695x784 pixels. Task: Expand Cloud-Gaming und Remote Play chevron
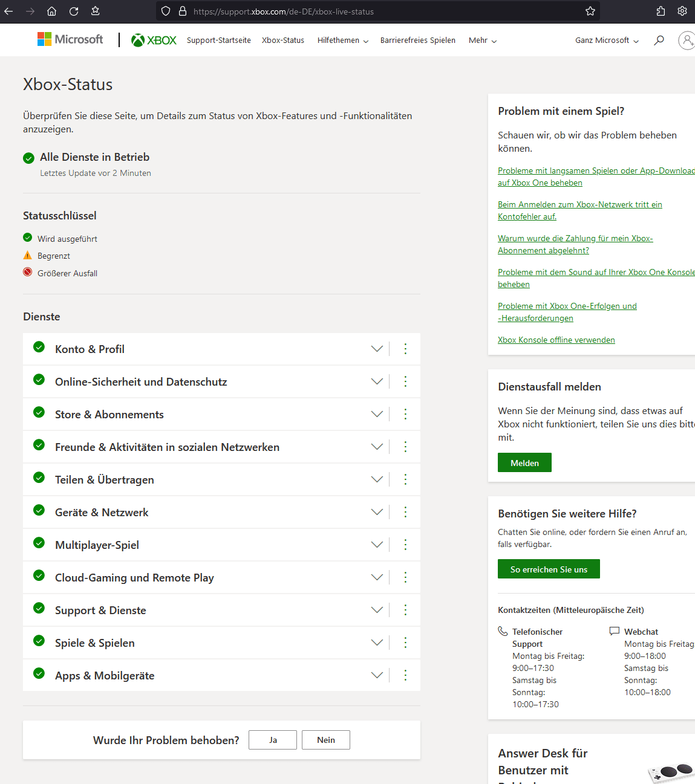click(x=377, y=577)
